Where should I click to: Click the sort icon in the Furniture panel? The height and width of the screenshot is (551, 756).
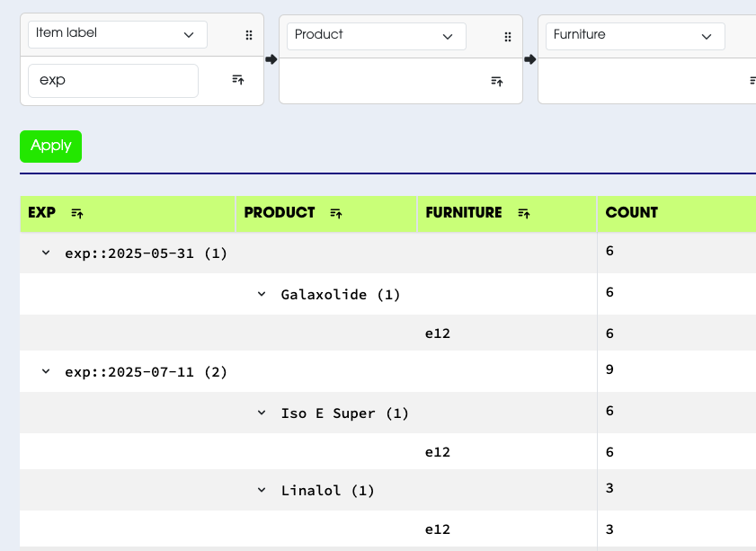coord(752,81)
